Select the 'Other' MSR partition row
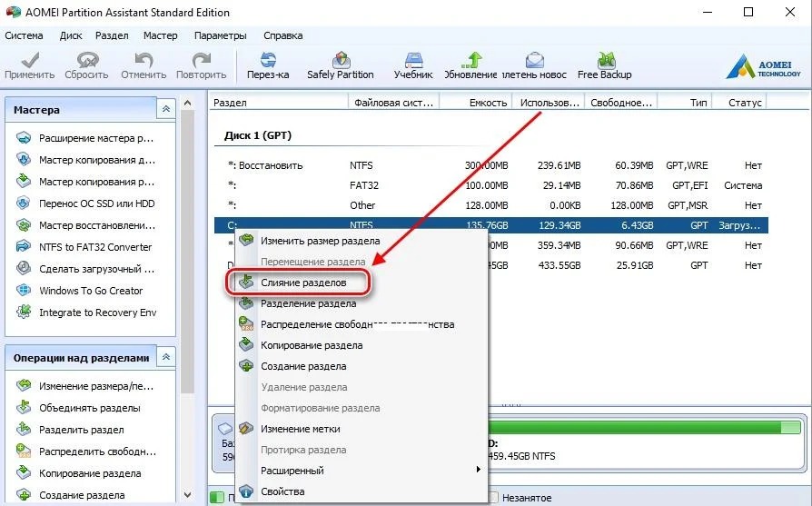This screenshot has width=812, height=506. pos(491,205)
